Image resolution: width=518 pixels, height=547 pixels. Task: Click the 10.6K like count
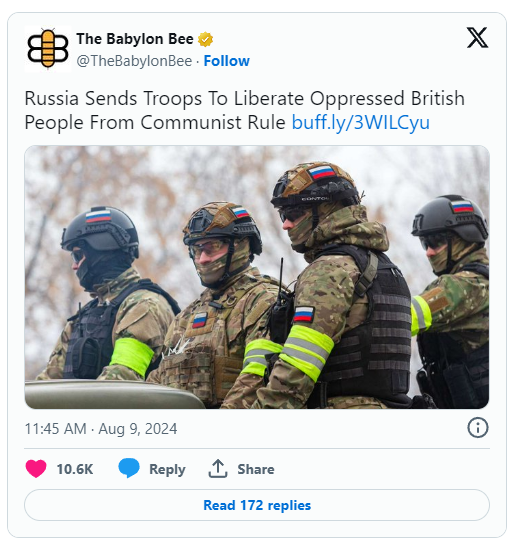pyautogui.click(x=75, y=469)
